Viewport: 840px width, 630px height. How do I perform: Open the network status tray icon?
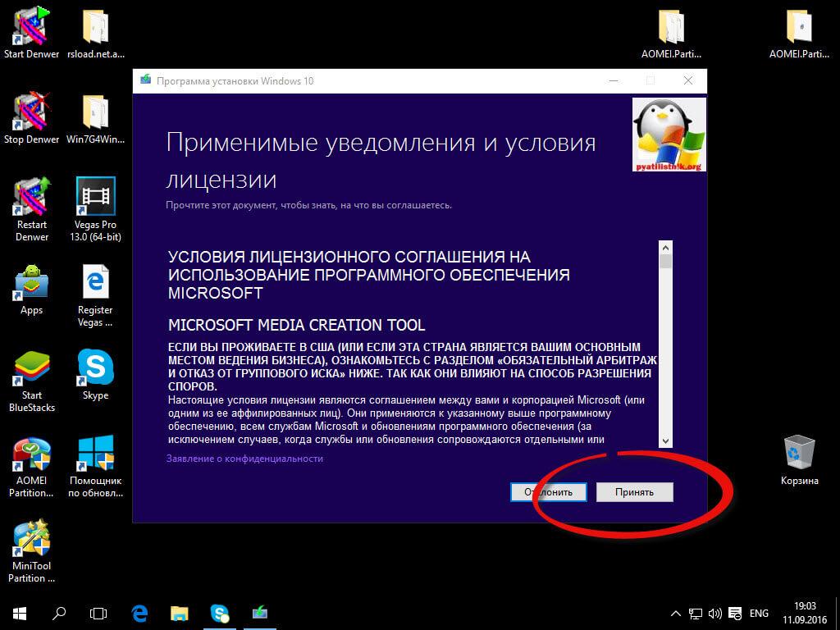pyautogui.click(x=696, y=614)
